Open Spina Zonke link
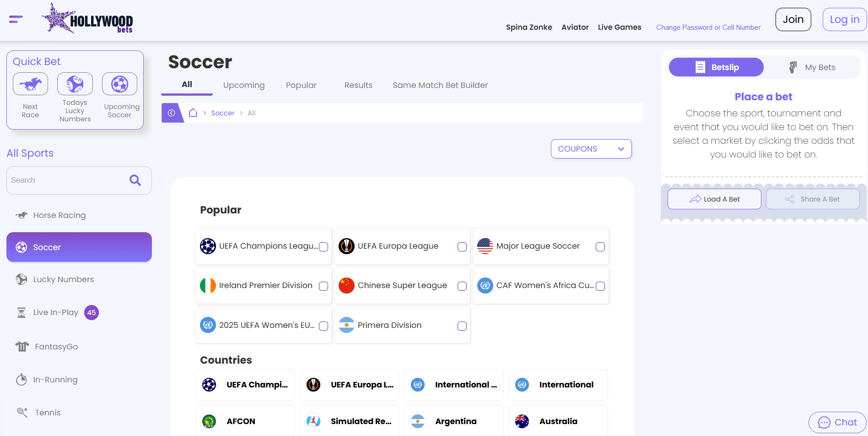The image size is (868, 436). [x=529, y=27]
